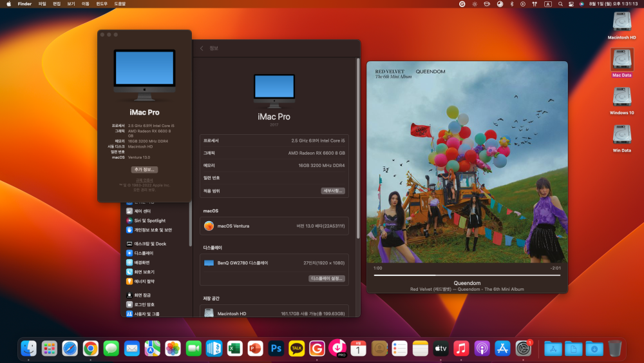Open Finder from the Dock
644x363 pixels.
click(29, 349)
